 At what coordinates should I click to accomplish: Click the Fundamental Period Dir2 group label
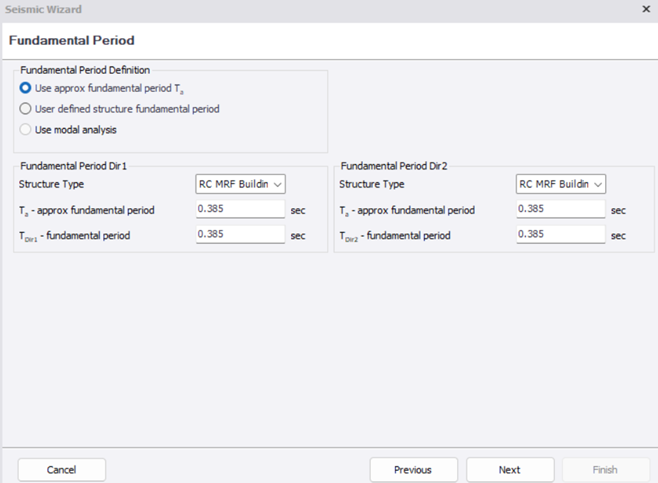click(x=394, y=166)
